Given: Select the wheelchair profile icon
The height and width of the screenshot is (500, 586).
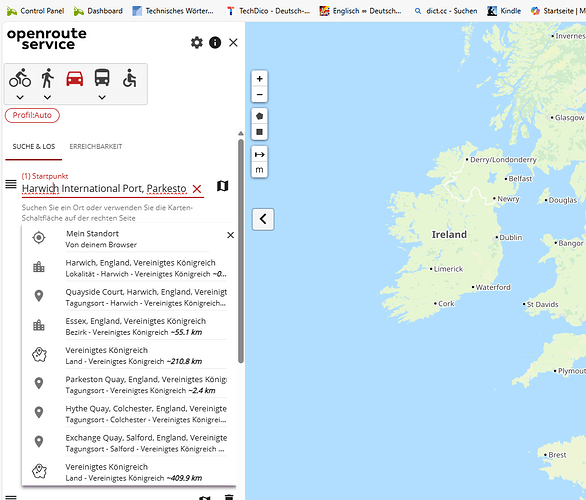Looking at the screenshot, I should pyautogui.click(x=129, y=78).
